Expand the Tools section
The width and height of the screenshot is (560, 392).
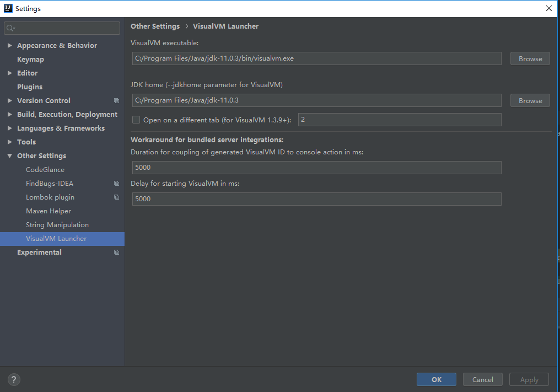click(9, 142)
